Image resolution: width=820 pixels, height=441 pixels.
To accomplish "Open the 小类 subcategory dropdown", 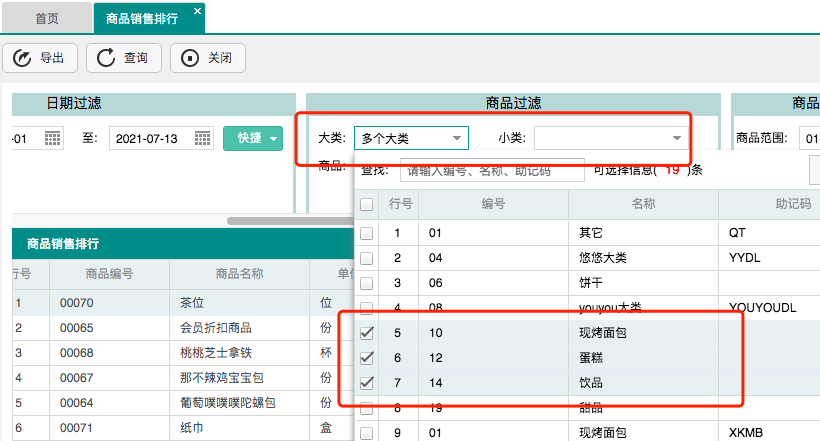I will [x=675, y=138].
